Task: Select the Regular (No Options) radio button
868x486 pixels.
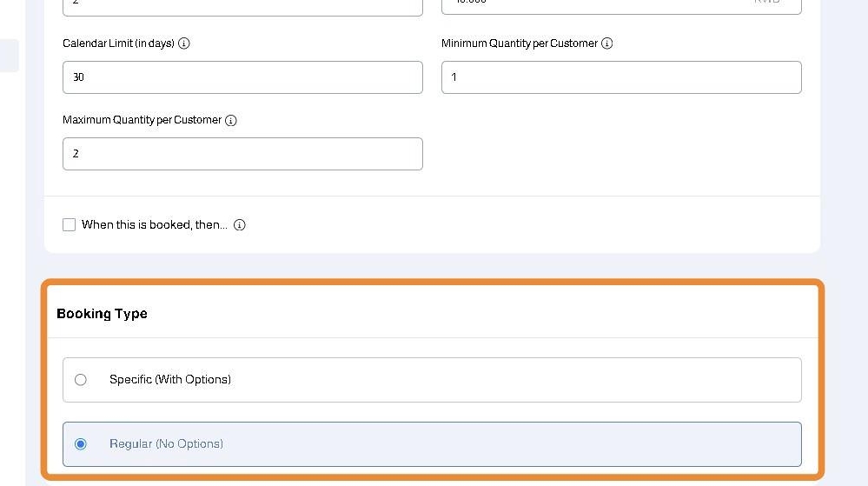Action: [x=81, y=444]
